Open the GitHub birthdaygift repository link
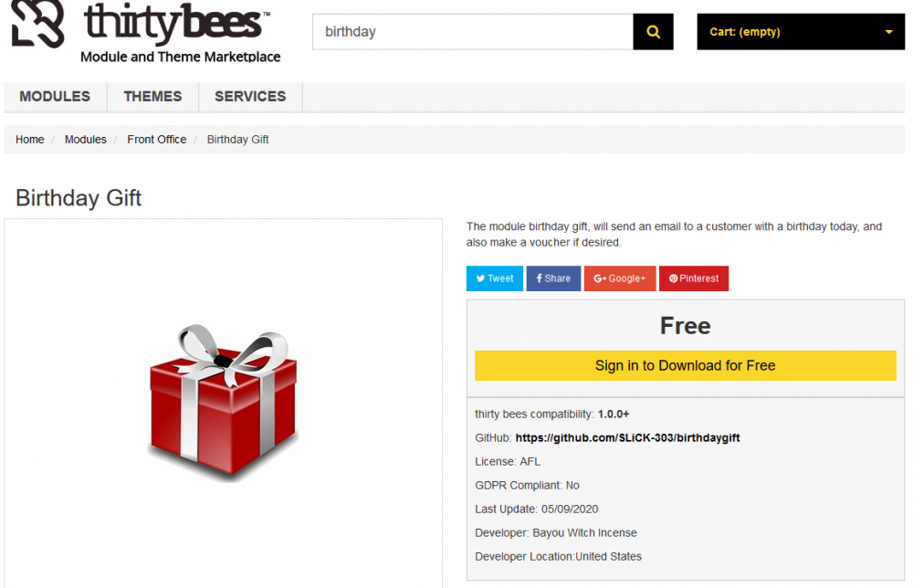 [627, 437]
